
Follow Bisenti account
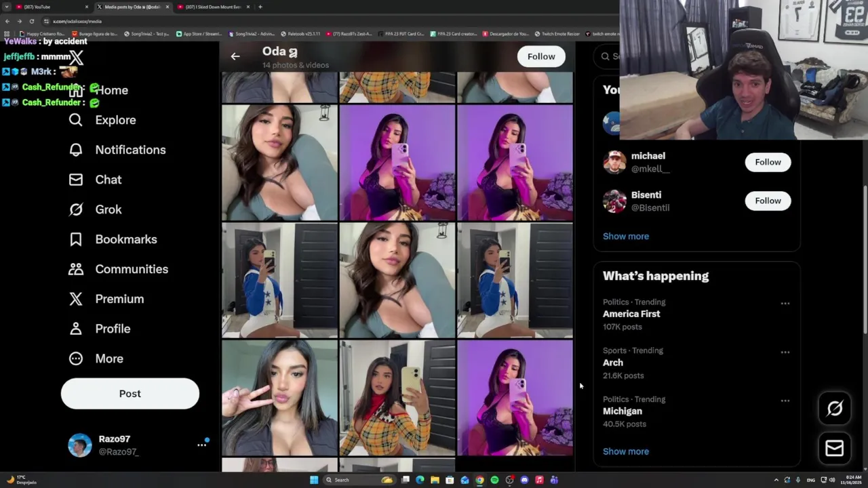tap(768, 201)
